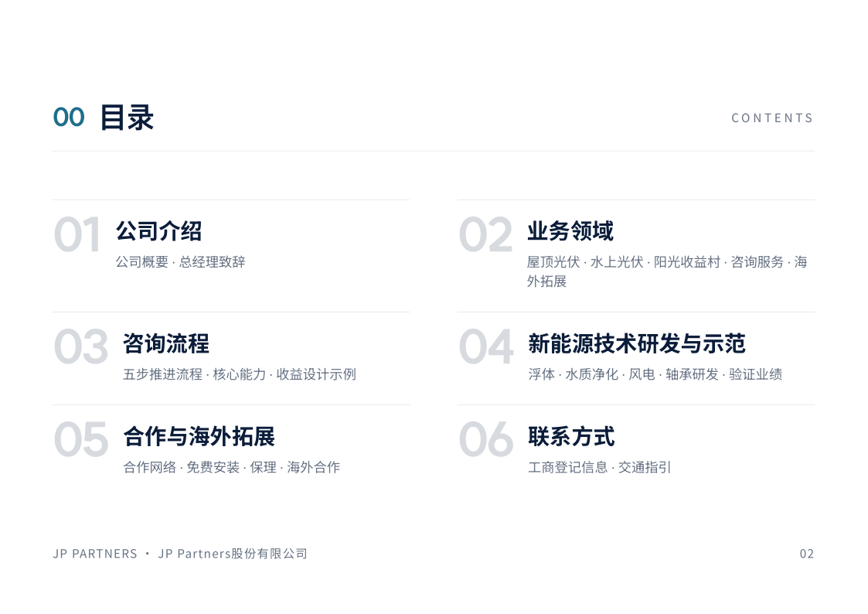Click the large 05 section number
Viewport: 868px width, 614px height.
point(81,439)
